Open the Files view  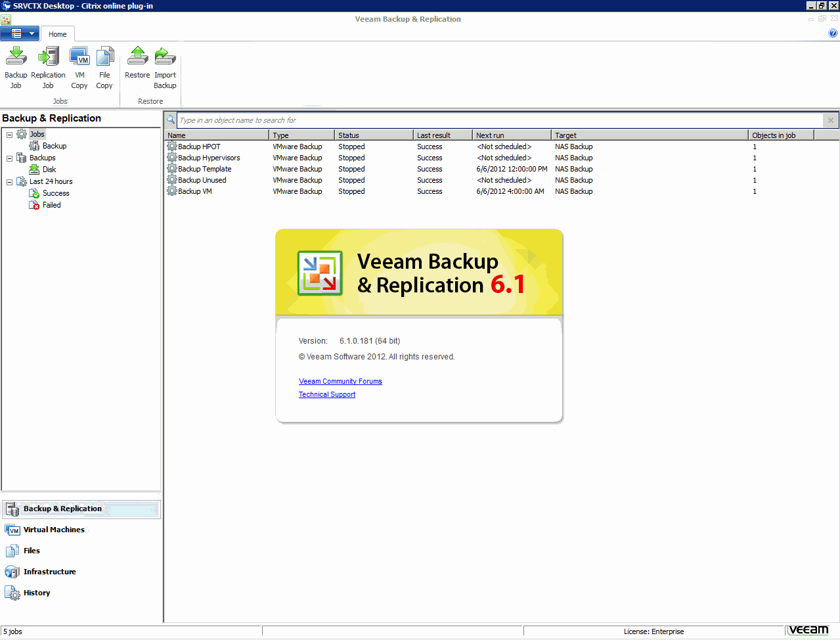pos(81,551)
